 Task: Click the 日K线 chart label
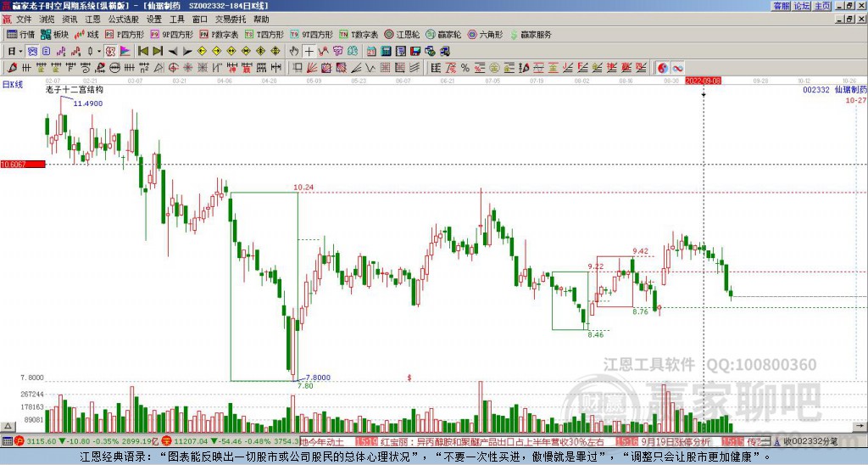[13, 85]
